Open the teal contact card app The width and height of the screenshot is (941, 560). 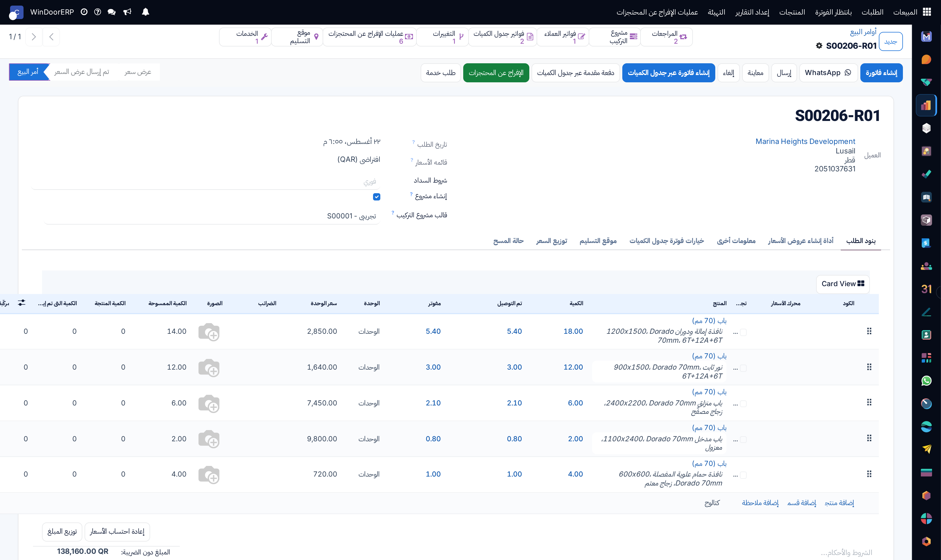926,335
